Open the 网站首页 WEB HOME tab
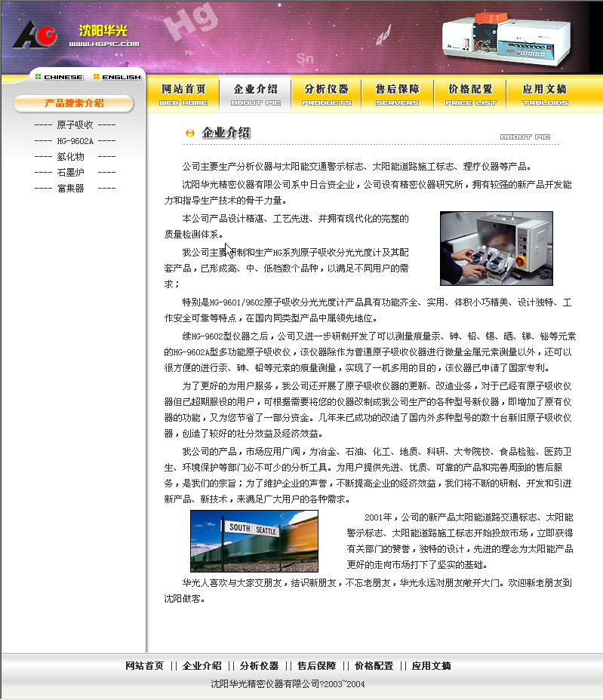Viewport: 603px width, 700px height. click(x=183, y=94)
